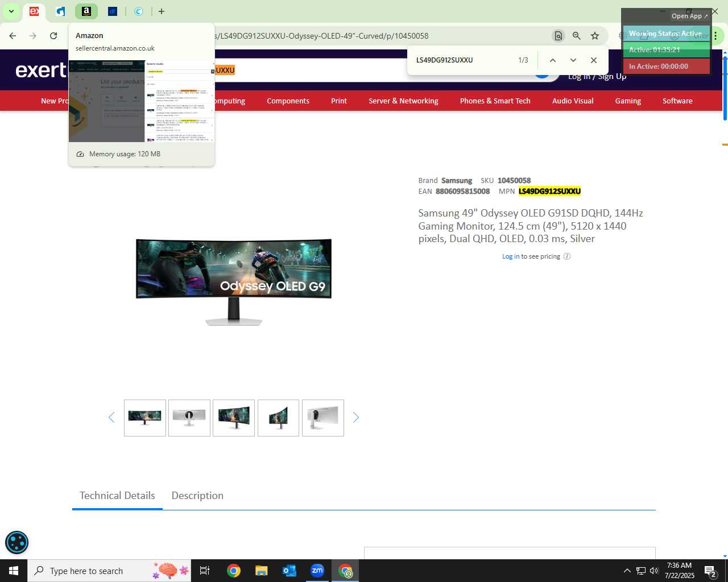Open the cookie settings round icon
Viewport: 728px width, 582px height.
[x=16, y=542]
